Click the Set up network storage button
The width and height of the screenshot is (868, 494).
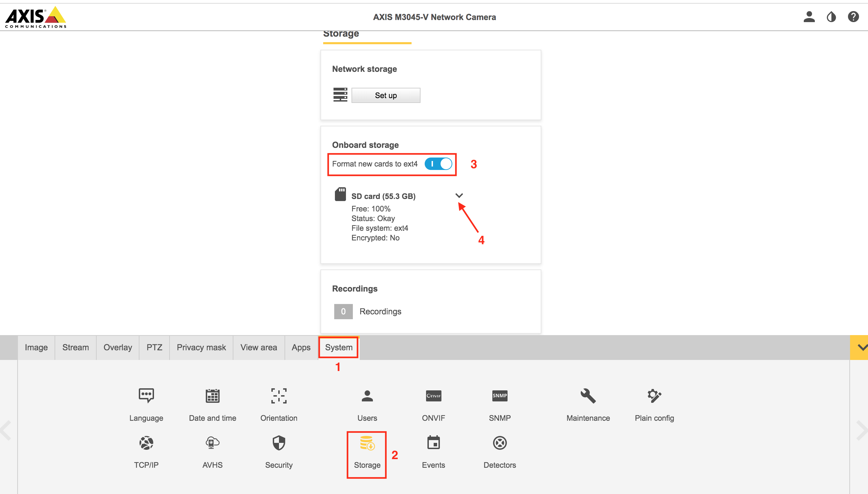(x=386, y=95)
